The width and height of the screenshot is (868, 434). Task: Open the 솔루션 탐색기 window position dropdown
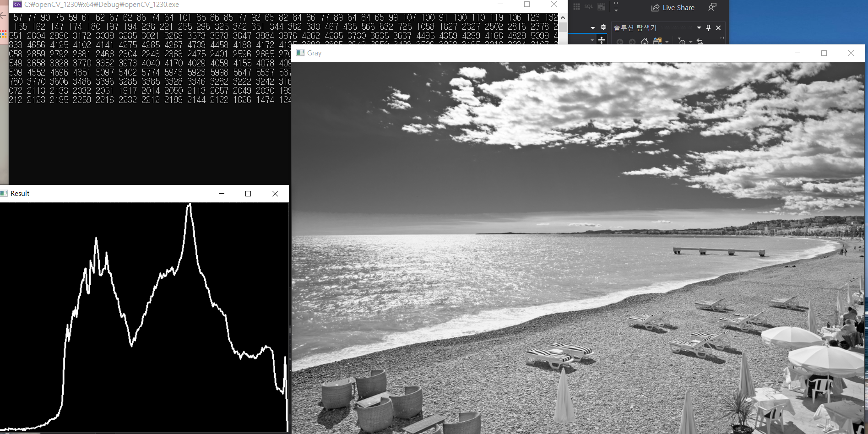pos(699,28)
